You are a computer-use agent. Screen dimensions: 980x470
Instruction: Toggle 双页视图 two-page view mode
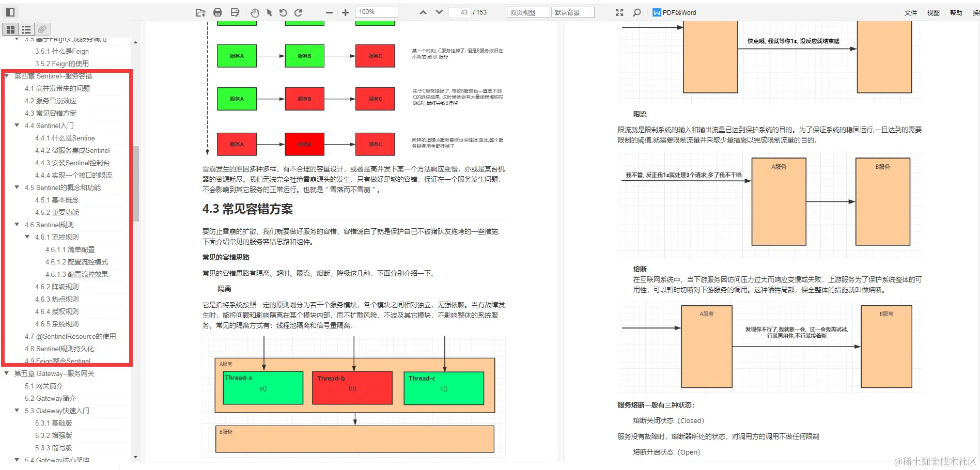[527, 12]
